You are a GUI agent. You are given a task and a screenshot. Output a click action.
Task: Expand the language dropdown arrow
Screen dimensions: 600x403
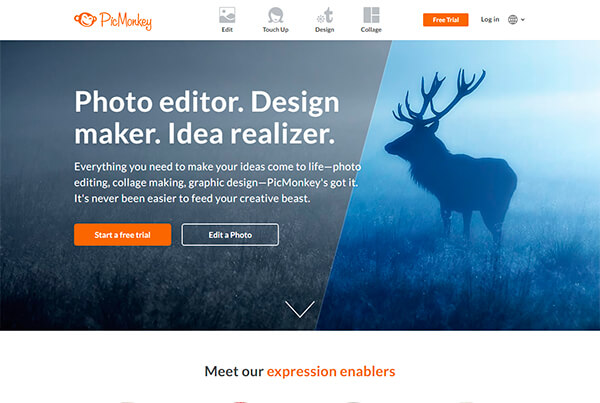523,20
